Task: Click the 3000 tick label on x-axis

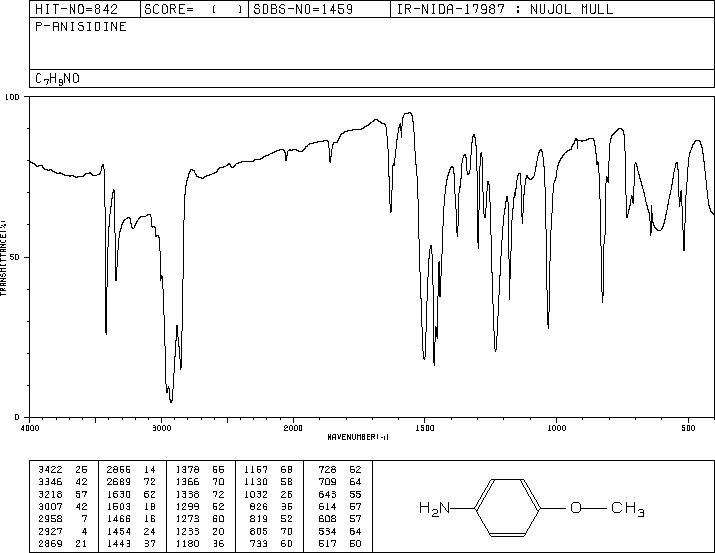Action: (161, 428)
